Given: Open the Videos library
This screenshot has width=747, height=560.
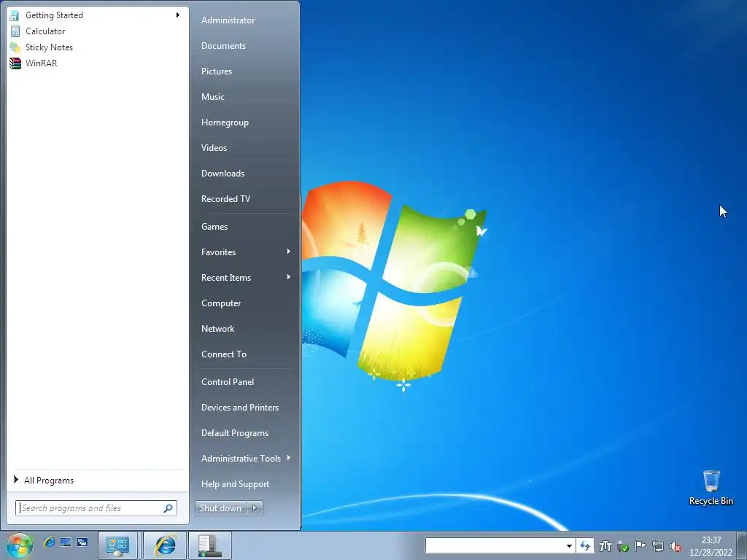Looking at the screenshot, I should pos(214,147).
